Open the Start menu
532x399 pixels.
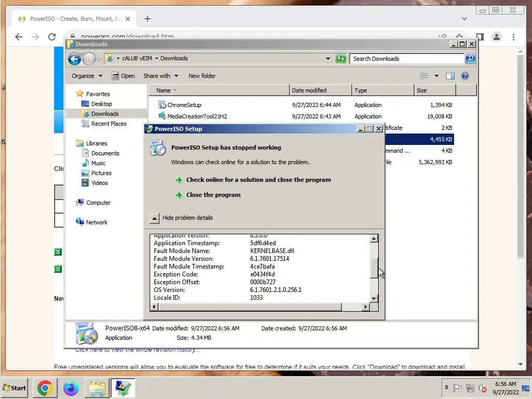pyautogui.click(x=15, y=388)
